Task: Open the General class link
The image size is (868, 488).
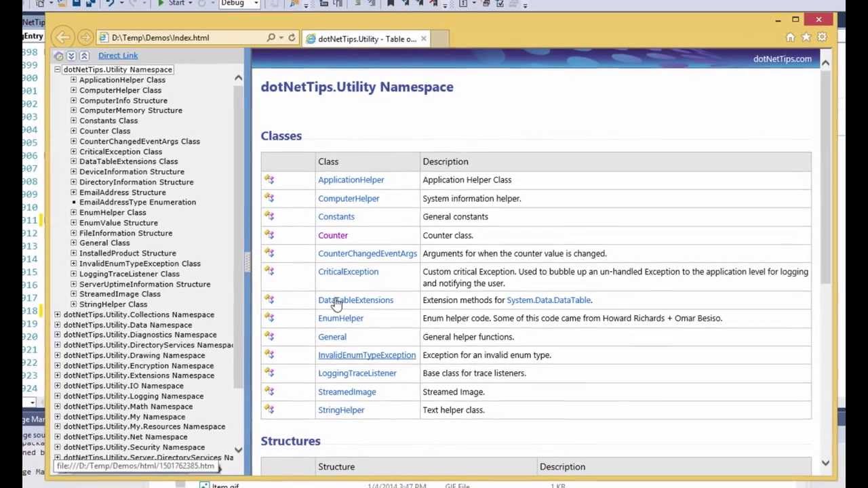Action: pyautogui.click(x=332, y=337)
